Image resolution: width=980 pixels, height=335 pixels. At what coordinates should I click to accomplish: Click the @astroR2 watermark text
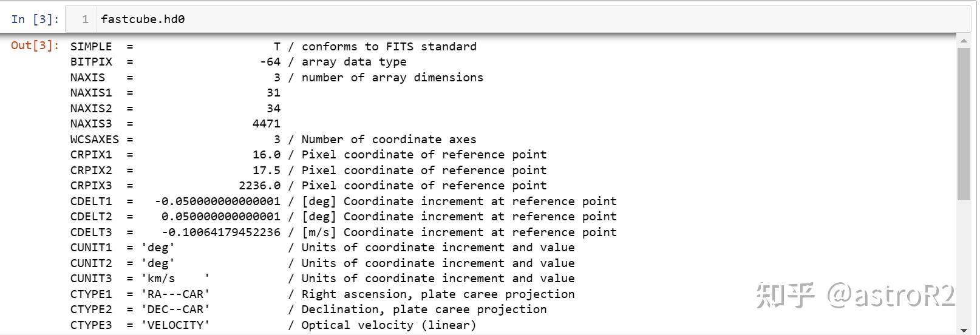coord(891,296)
